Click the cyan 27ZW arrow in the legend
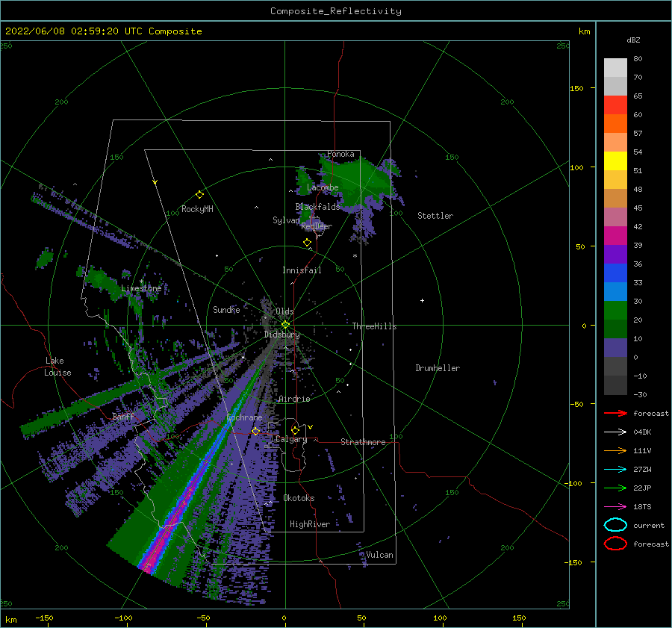 pos(615,470)
